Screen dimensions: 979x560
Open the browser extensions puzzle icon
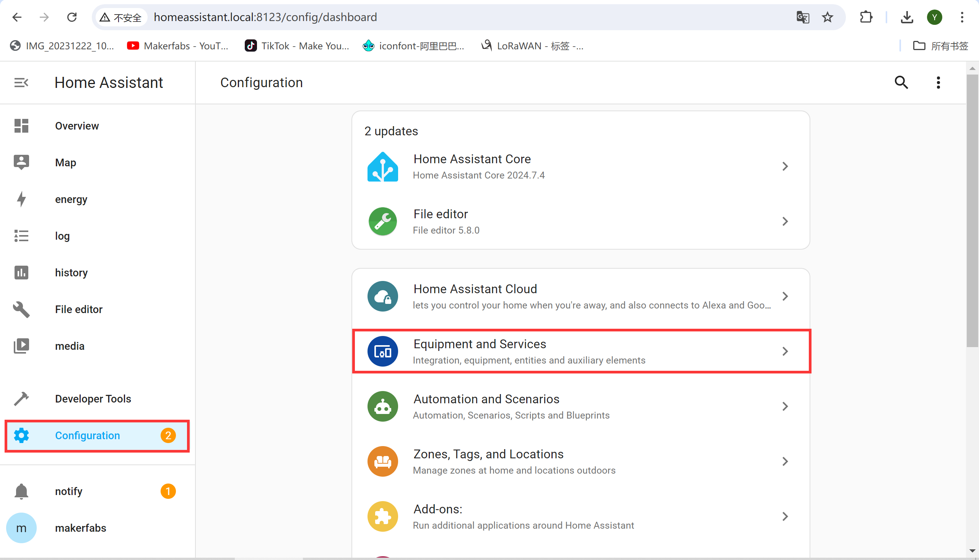[866, 17]
